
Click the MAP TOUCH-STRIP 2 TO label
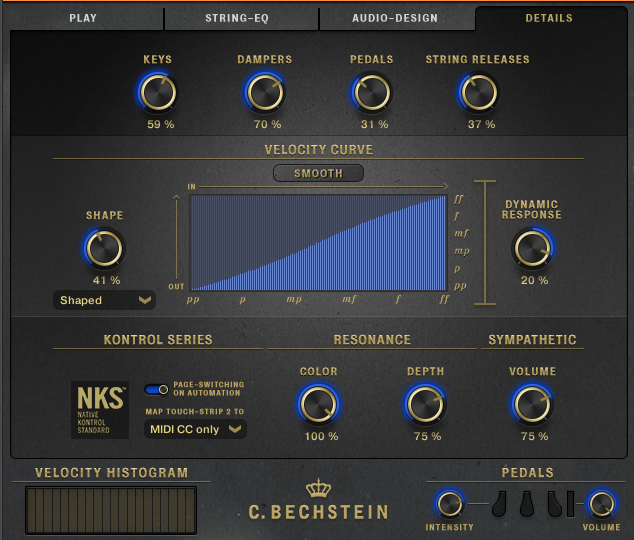pos(194,412)
